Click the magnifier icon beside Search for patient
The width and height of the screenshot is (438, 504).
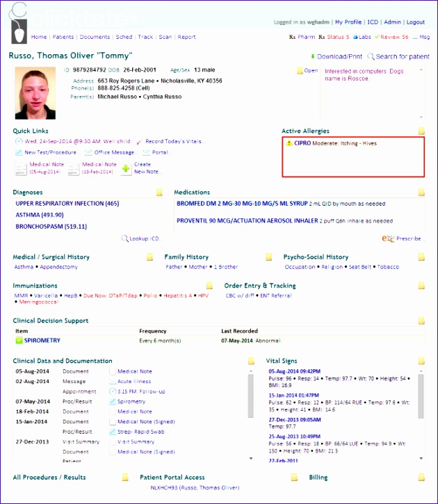tap(371, 56)
